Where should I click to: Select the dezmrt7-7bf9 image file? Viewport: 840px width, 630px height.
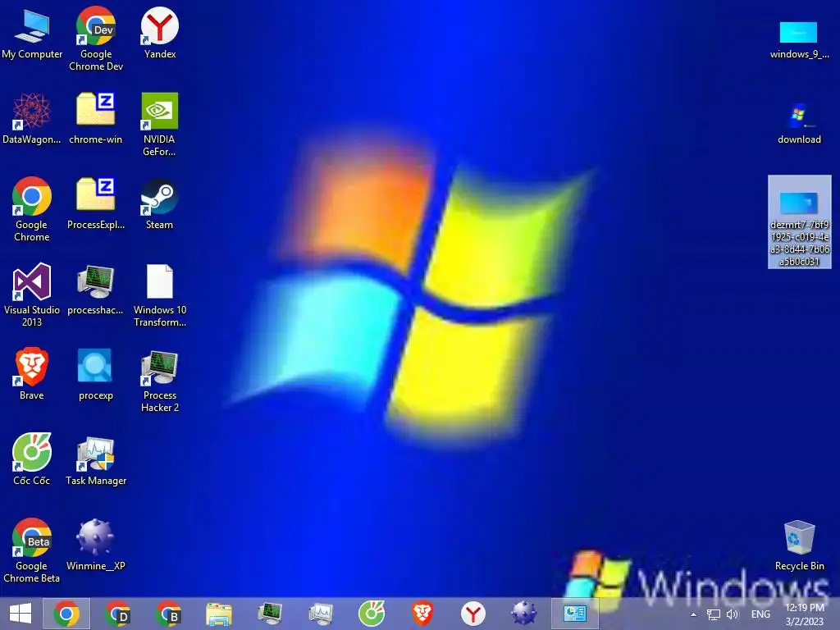(x=799, y=221)
